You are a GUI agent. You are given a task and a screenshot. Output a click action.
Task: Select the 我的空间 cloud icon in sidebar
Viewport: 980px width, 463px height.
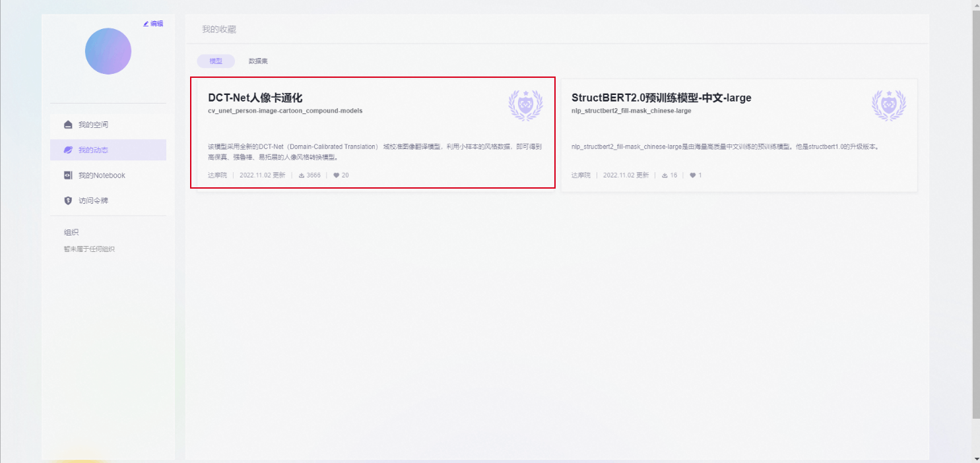(x=69, y=124)
